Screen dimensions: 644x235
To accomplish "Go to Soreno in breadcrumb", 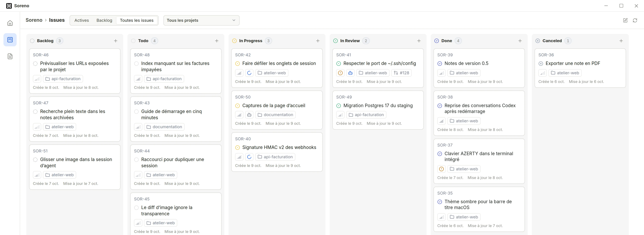I will pyautogui.click(x=34, y=20).
